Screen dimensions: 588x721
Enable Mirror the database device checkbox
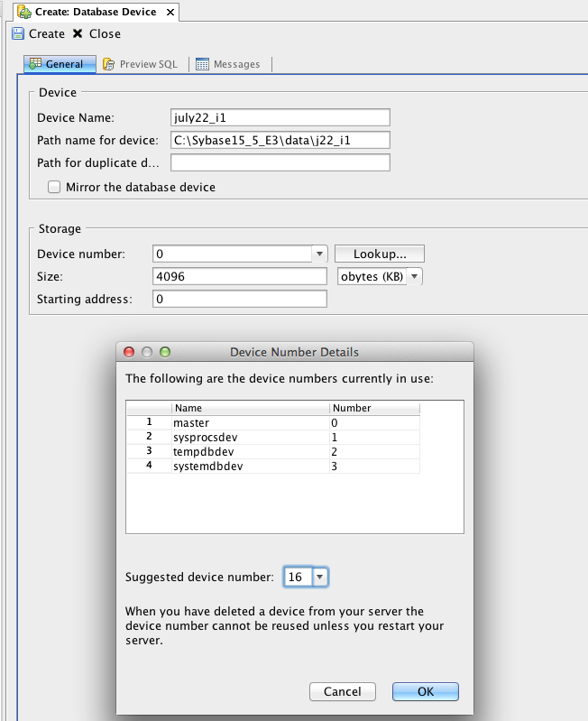[54, 188]
